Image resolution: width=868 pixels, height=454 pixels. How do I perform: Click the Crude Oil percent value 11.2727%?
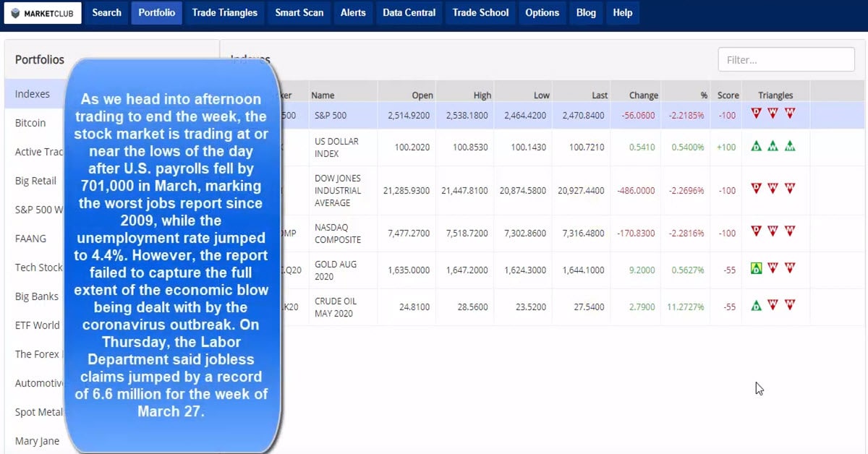coord(686,307)
